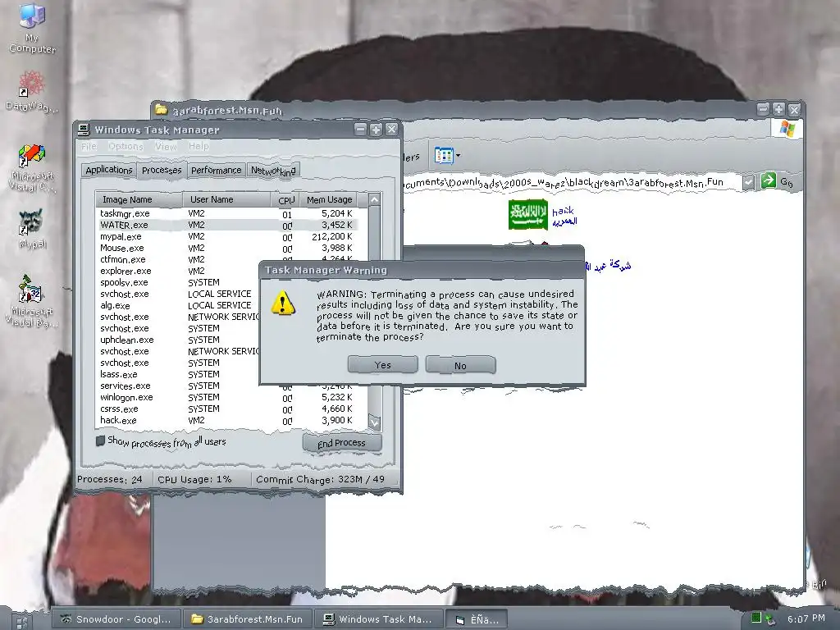
Task: Switch to the Performance tab
Action: coord(216,170)
